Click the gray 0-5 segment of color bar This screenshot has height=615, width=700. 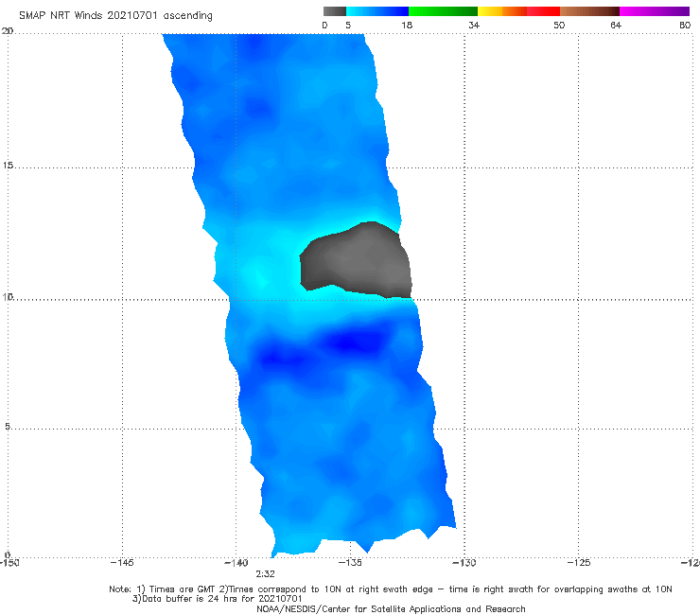point(335,11)
